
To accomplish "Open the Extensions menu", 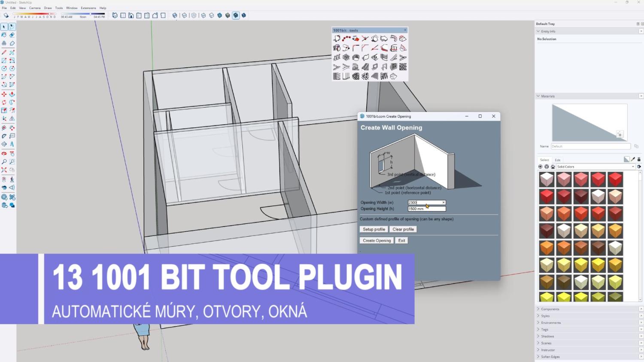I will (x=88, y=8).
